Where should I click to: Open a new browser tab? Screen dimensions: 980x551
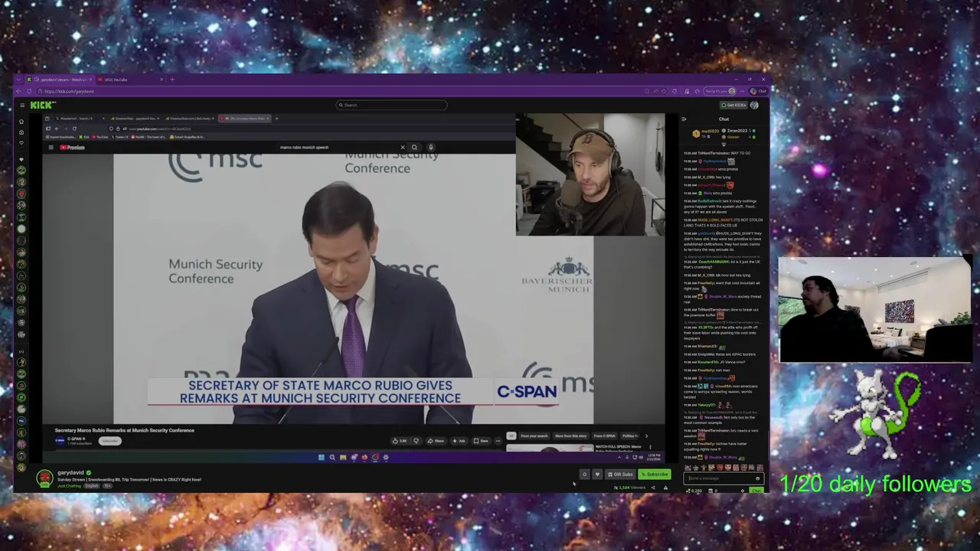click(x=172, y=80)
